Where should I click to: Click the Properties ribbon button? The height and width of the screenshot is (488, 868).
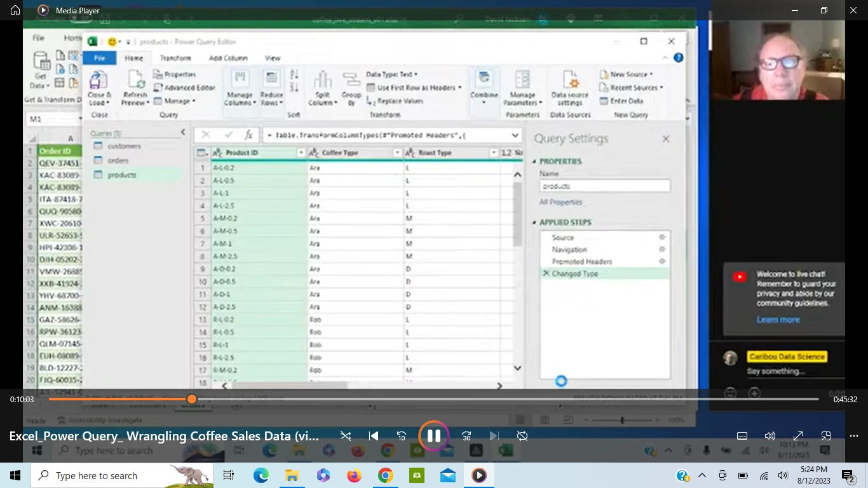[x=175, y=74]
